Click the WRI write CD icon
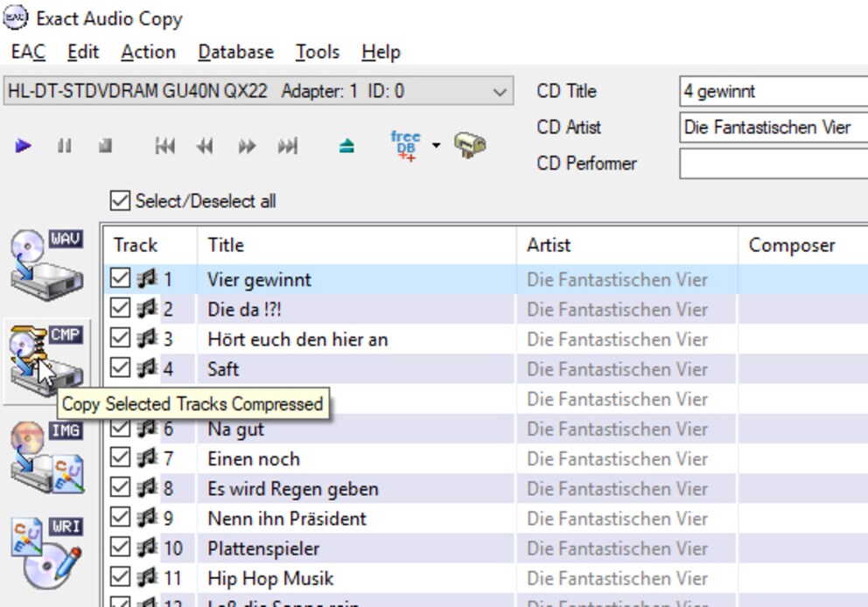Screen dimensions: 868x607 47,552
